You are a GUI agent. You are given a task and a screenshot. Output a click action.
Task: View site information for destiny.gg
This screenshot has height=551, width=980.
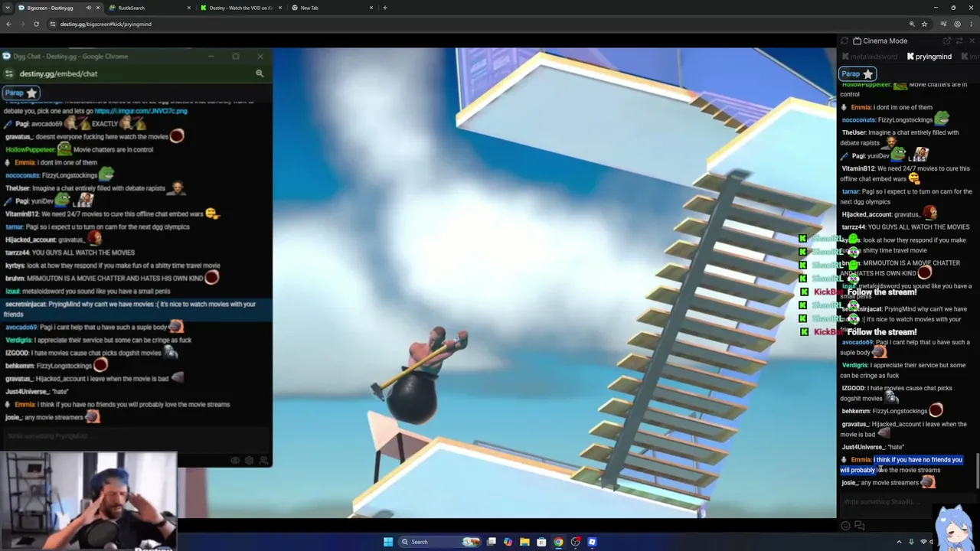[x=52, y=24]
